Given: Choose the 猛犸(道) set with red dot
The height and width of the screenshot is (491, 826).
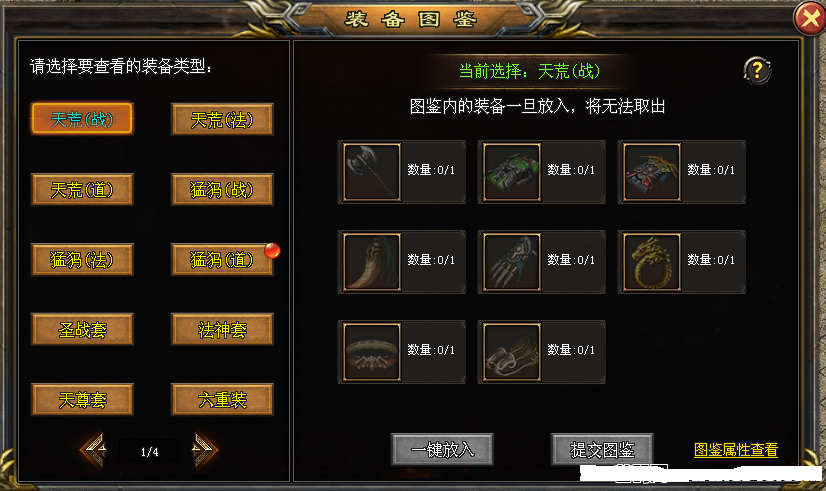Looking at the screenshot, I should (x=222, y=260).
